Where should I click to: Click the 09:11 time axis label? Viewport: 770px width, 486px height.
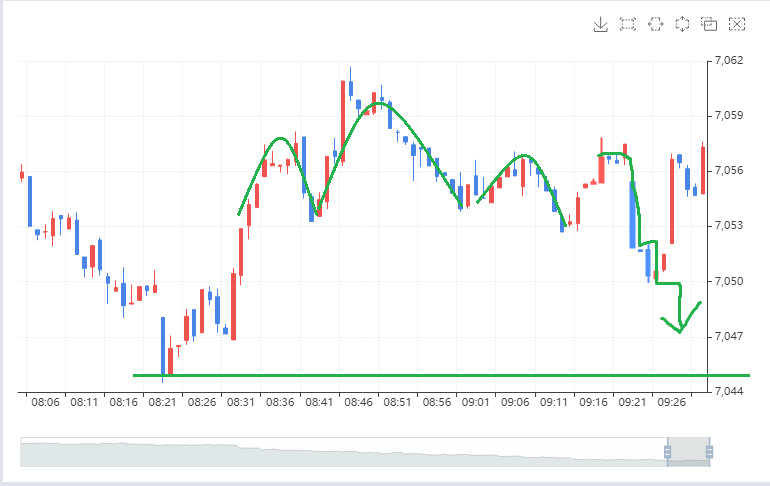tap(554, 403)
